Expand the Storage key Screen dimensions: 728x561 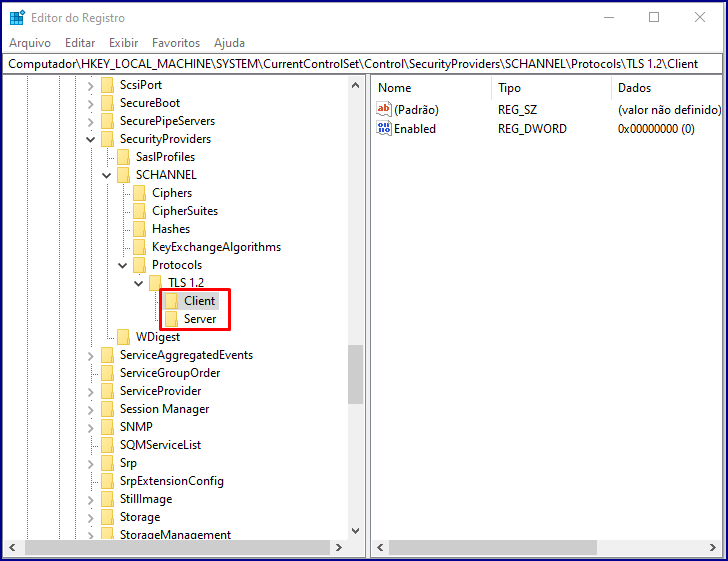(91, 518)
